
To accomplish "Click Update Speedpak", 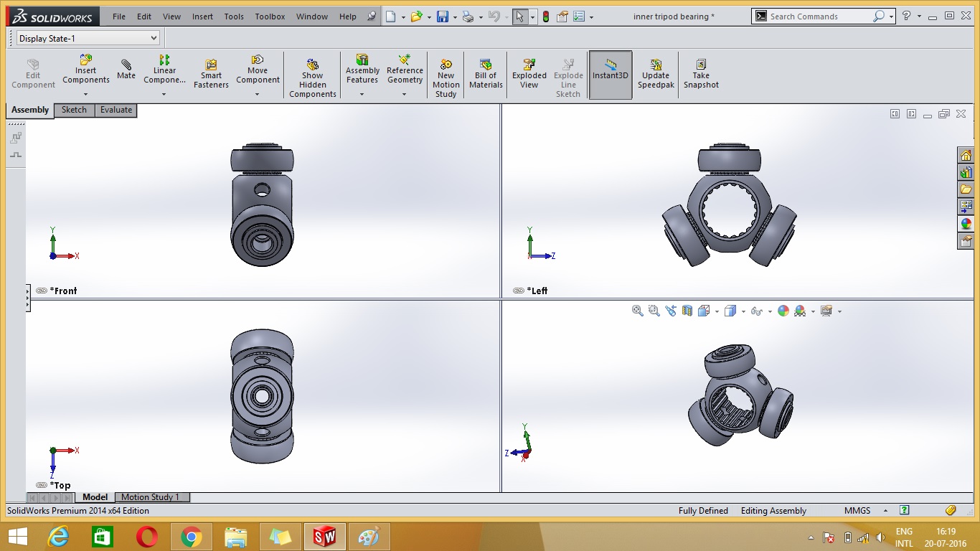I will [656, 75].
